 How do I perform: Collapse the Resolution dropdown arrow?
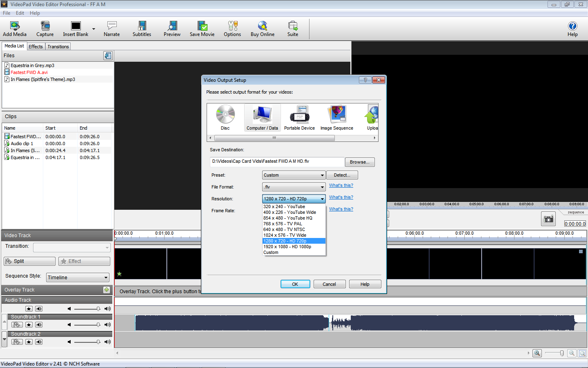click(322, 199)
